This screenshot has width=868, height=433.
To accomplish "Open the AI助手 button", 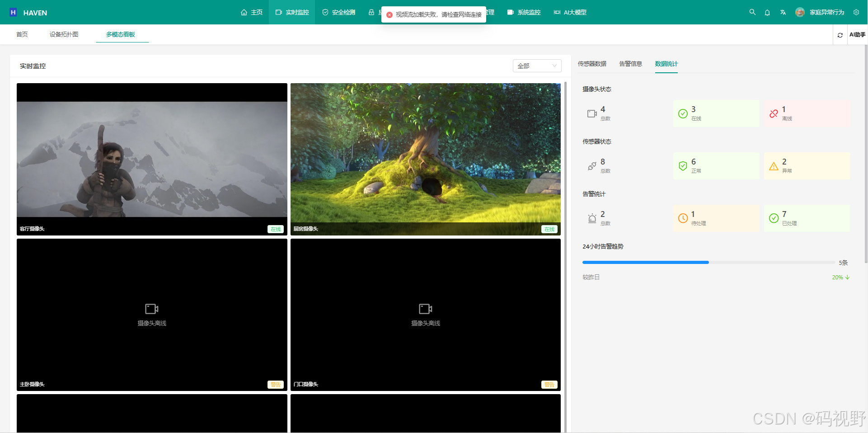I will pyautogui.click(x=857, y=34).
